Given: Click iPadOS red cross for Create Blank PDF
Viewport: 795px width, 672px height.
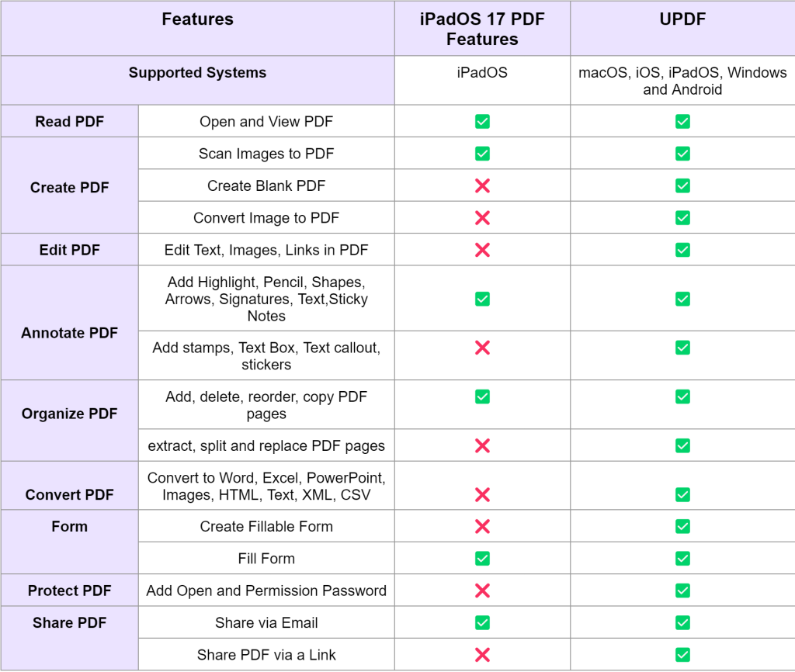Looking at the screenshot, I should [x=482, y=186].
